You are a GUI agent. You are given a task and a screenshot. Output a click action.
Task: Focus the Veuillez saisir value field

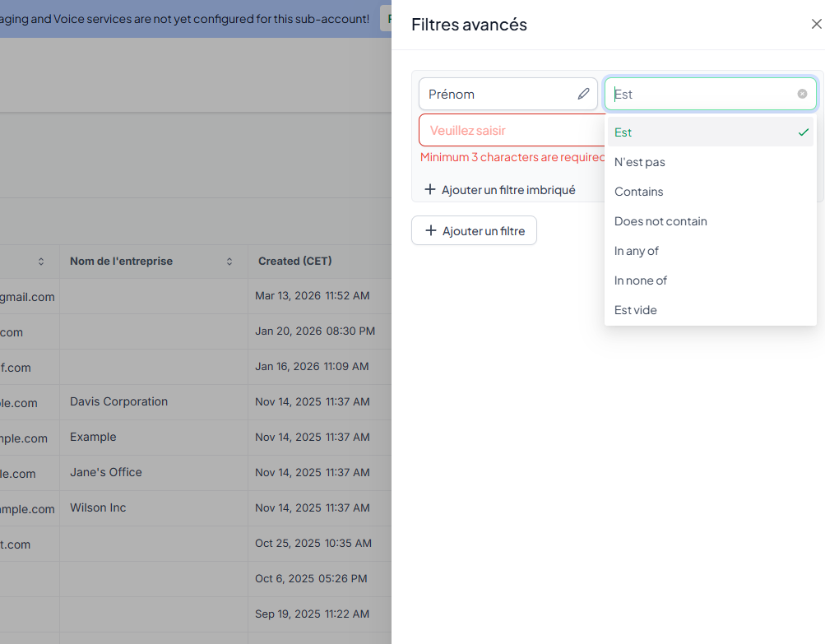[x=510, y=130]
